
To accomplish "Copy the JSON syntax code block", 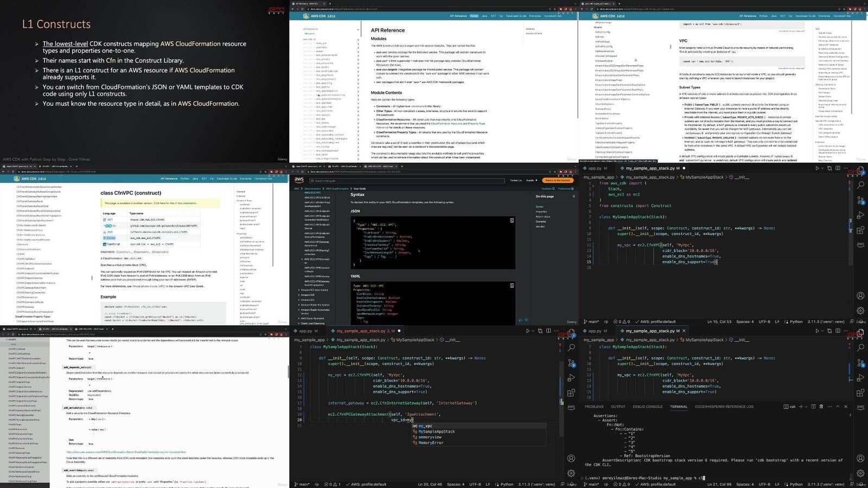I will pyautogui.click(x=512, y=220).
